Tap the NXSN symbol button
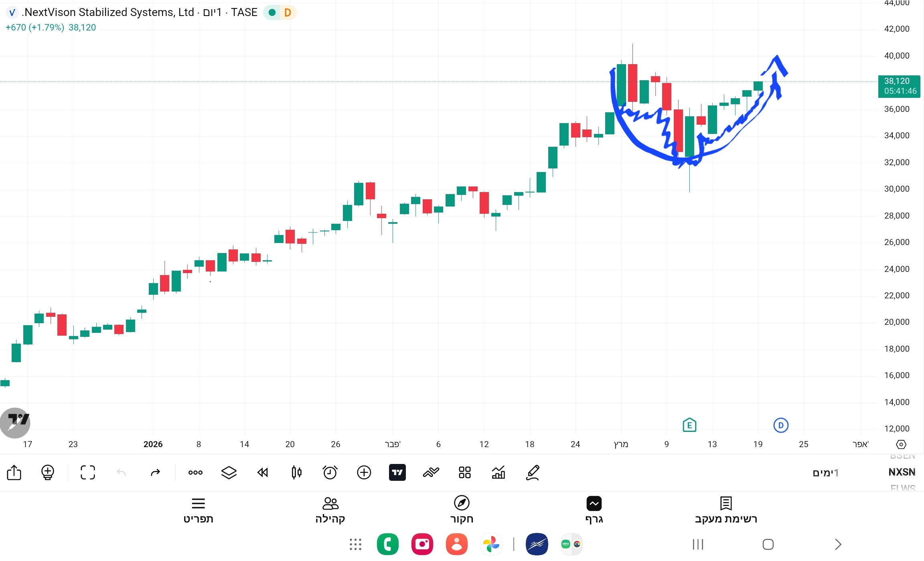924x561 pixels. [902, 472]
